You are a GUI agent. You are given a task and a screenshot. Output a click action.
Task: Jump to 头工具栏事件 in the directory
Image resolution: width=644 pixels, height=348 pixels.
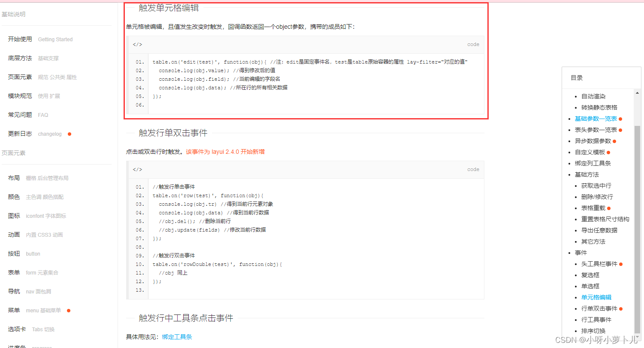click(x=599, y=264)
